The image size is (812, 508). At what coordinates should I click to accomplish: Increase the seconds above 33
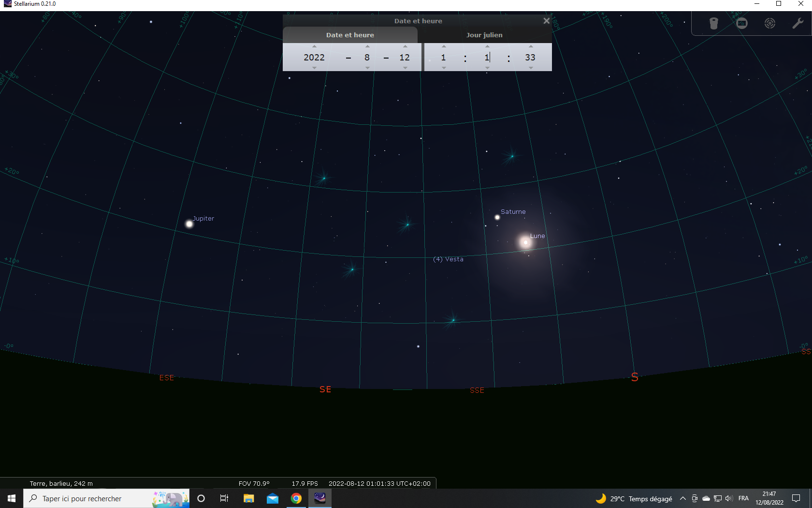[x=531, y=46]
